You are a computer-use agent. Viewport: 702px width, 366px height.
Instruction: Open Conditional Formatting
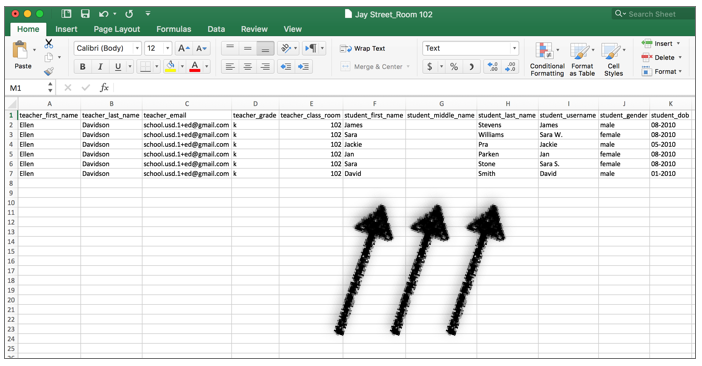coord(547,60)
